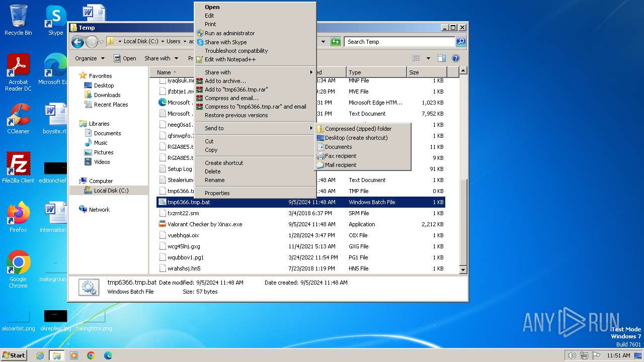The image size is (644, 362).
Task: Open the view options dropdown arrow
Action: pyautogui.click(x=428, y=58)
